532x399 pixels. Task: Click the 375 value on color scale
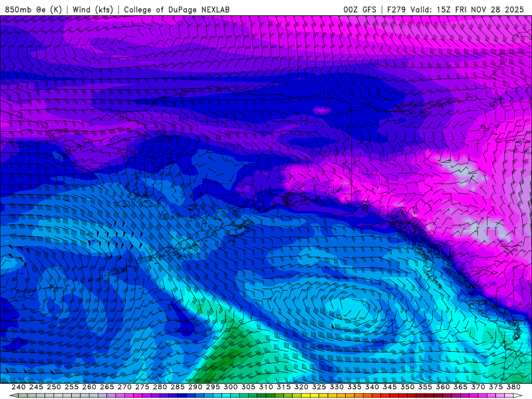[495, 387]
